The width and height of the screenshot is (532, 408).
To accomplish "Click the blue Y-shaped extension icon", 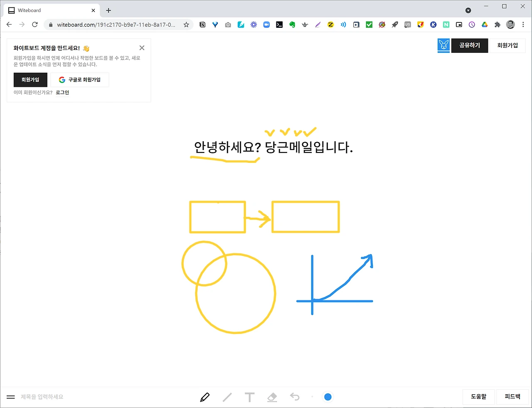I will (x=215, y=25).
